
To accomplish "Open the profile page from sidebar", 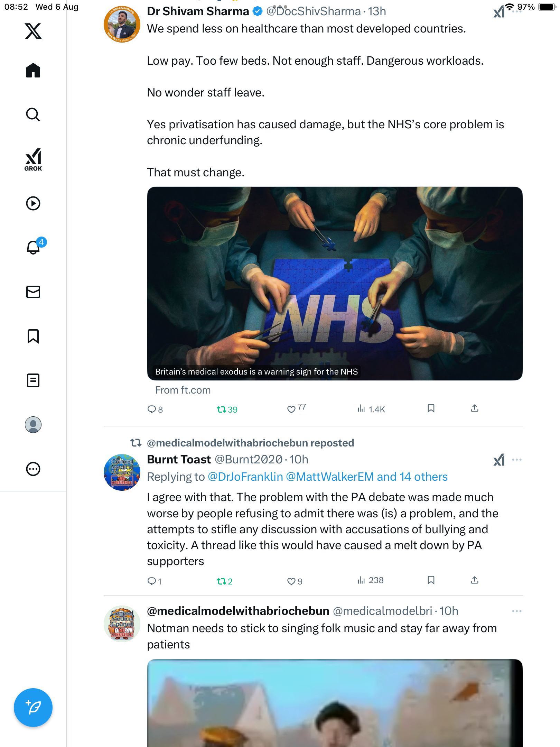I will (x=33, y=425).
